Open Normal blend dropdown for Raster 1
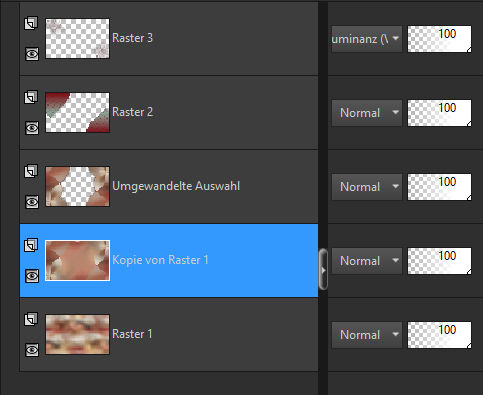 pos(367,335)
